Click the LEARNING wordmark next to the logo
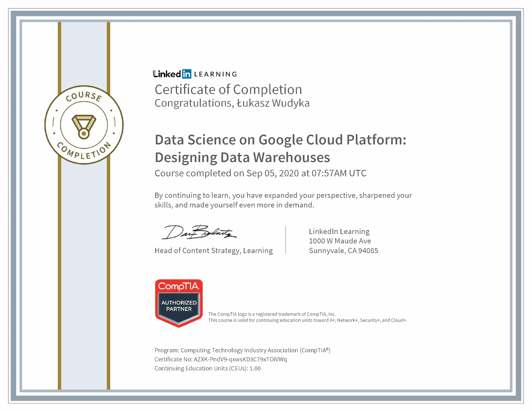The height and width of the screenshot is (411, 532). click(x=215, y=74)
